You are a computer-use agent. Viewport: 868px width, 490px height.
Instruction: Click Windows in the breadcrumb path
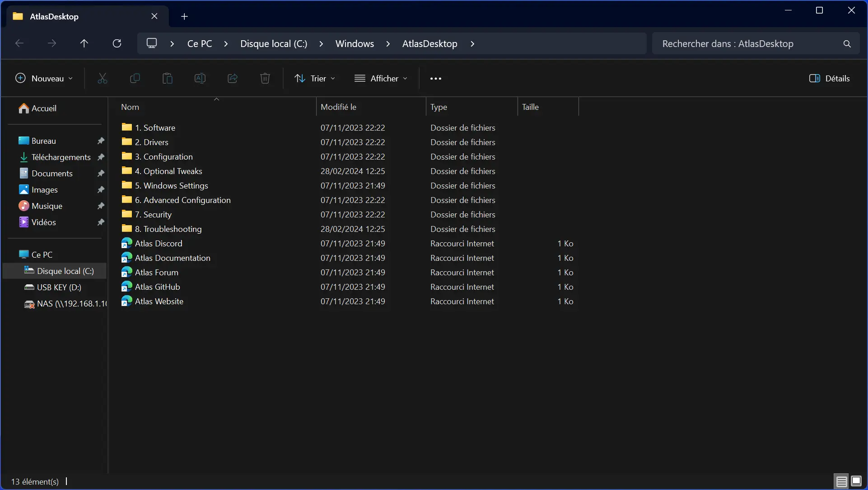pyautogui.click(x=355, y=44)
